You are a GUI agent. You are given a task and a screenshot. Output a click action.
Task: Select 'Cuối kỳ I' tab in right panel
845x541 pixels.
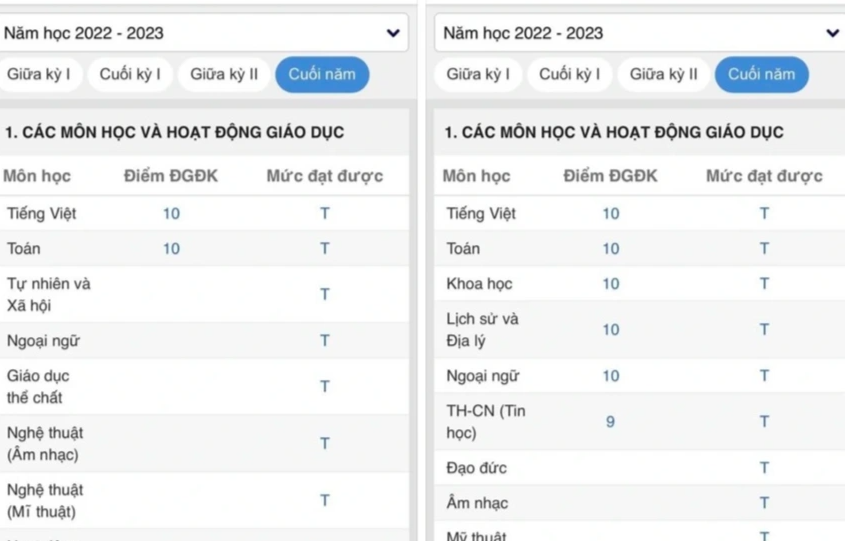coord(570,74)
